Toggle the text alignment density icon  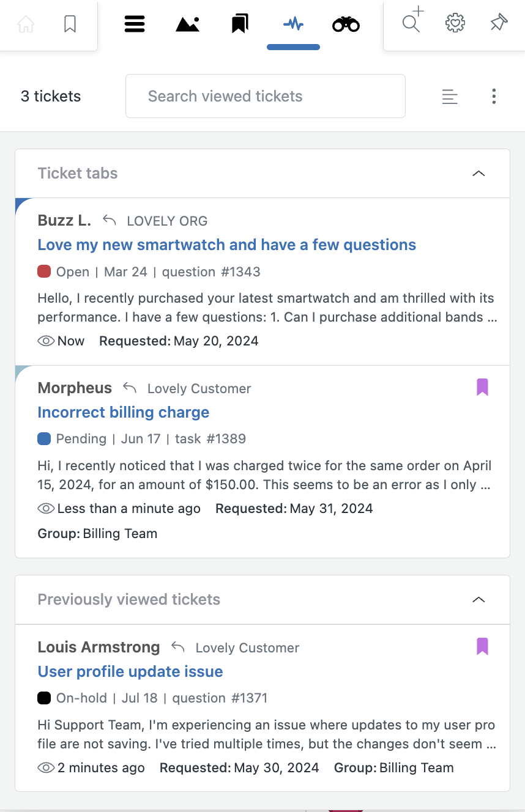[x=450, y=97]
